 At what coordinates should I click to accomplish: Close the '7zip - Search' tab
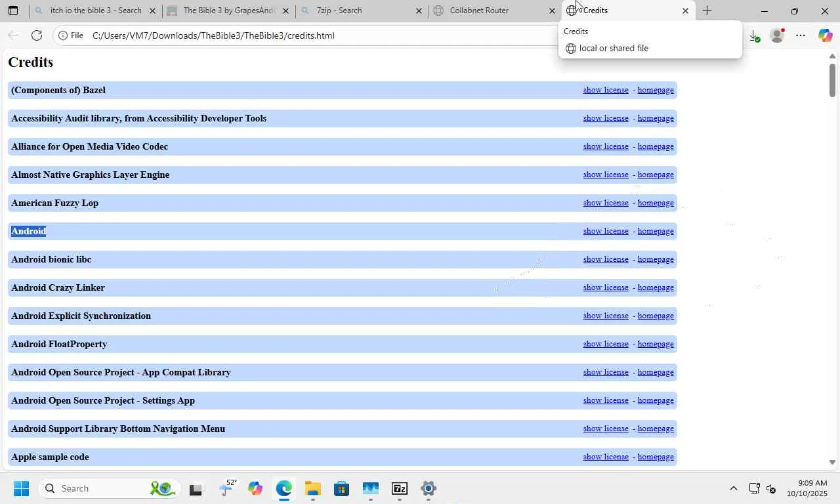[x=419, y=10]
